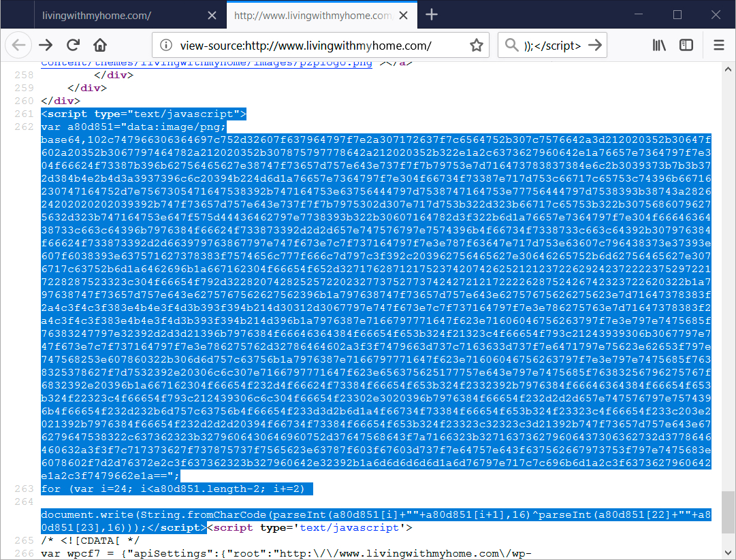736x560 pixels.
Task: Show site information for this page
Action: [x=165, y=46]
